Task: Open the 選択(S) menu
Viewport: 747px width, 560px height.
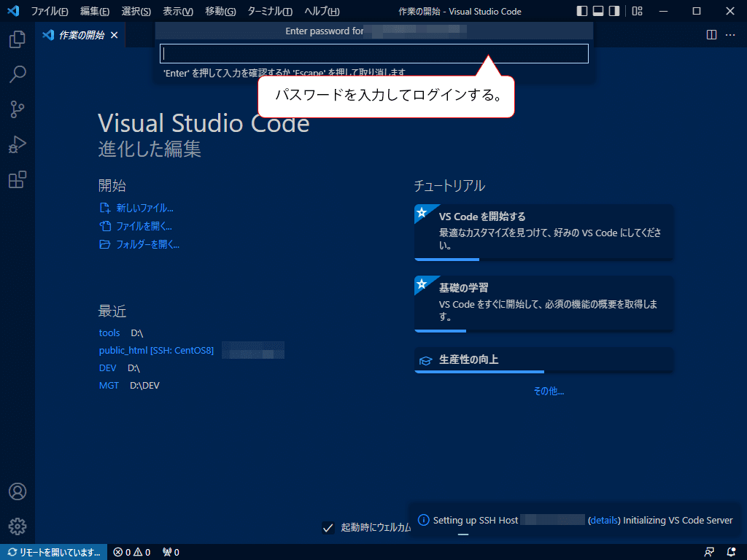Action: point(136,12)
